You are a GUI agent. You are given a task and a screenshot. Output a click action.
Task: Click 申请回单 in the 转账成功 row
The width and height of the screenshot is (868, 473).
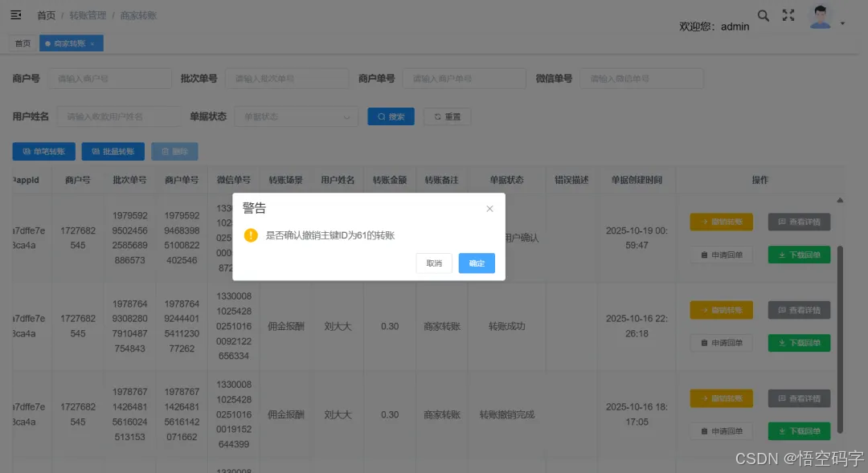point(721,343)
